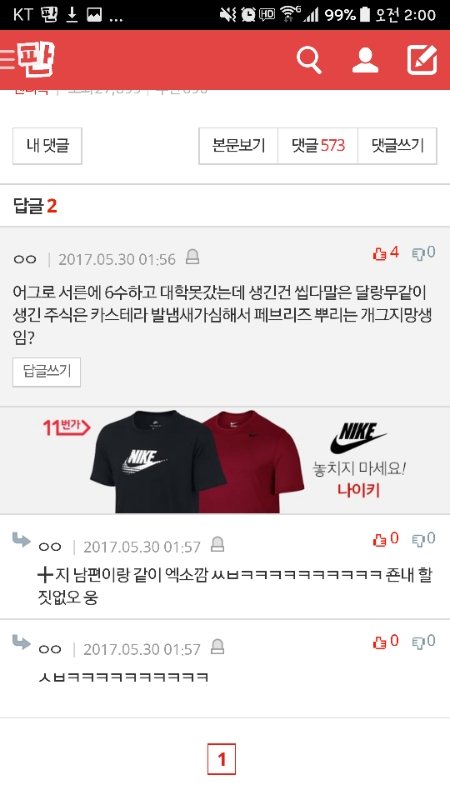
Task: Report the last 01:57 reply via siren icon
Action: click(x=217, y=646)
